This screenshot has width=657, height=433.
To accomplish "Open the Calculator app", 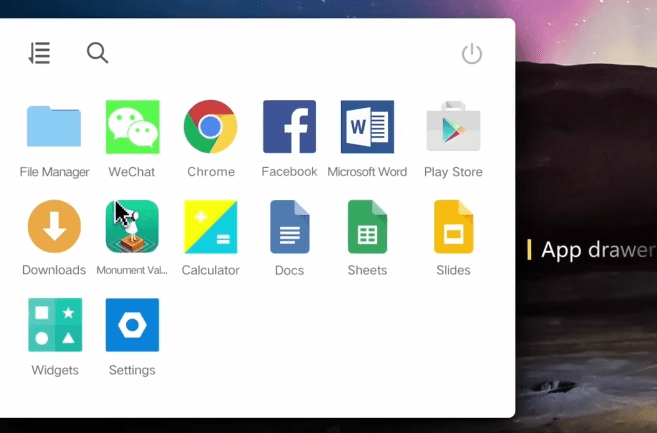I will tap(210, 227).
